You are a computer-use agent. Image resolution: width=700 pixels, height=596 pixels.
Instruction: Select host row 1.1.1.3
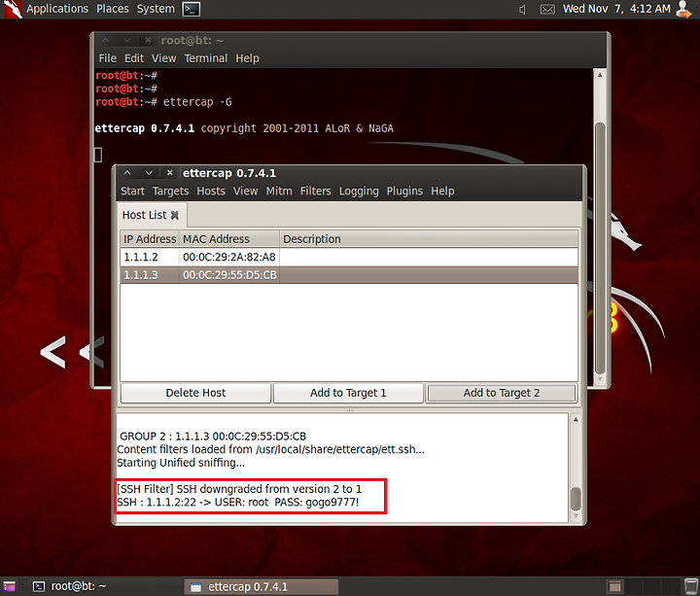point(349,275)
